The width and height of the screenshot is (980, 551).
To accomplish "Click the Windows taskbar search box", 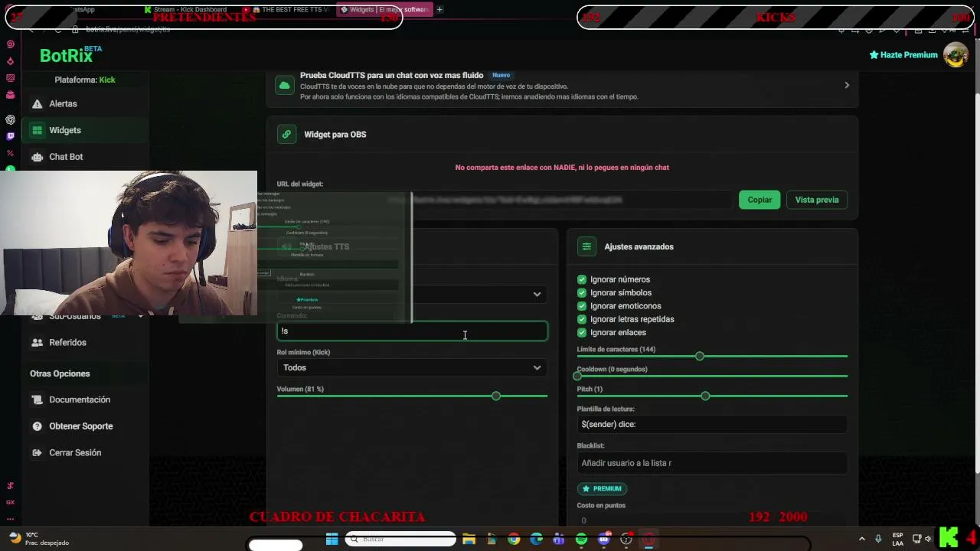I will coord(400,540).
